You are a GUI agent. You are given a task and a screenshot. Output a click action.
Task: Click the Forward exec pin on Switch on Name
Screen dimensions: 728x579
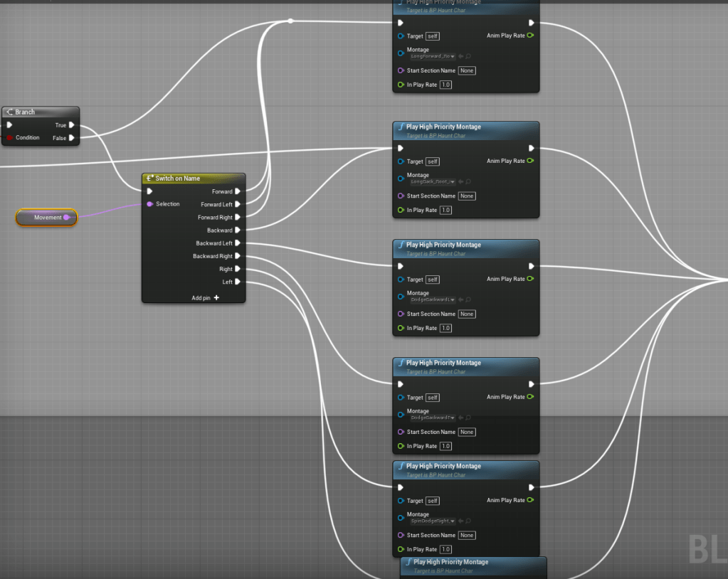(x=238, y=191)
